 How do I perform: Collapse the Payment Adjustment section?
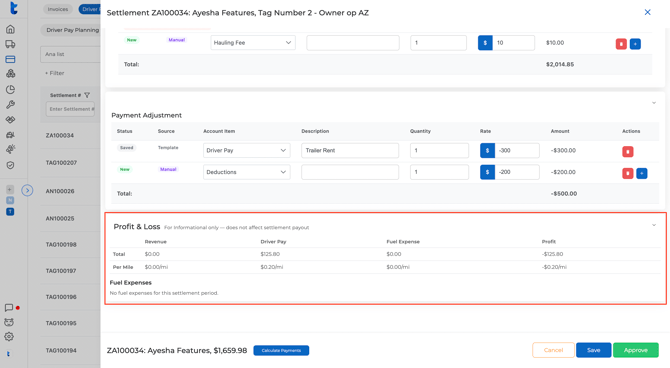[653, 103]
